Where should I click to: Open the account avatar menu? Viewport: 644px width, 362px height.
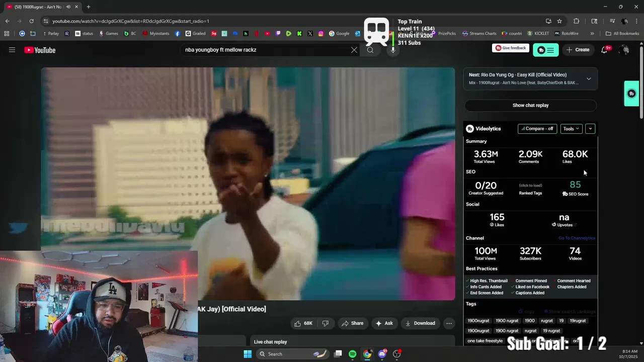(624, 50)
